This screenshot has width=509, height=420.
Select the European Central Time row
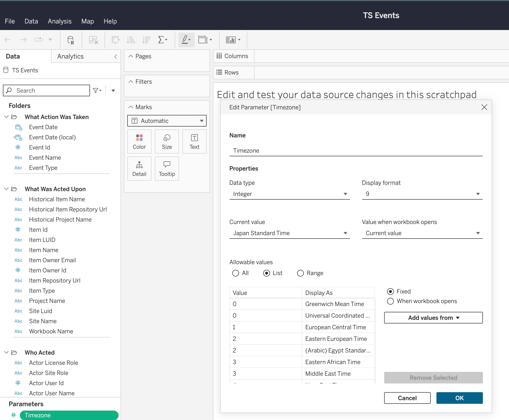point(302,327)
